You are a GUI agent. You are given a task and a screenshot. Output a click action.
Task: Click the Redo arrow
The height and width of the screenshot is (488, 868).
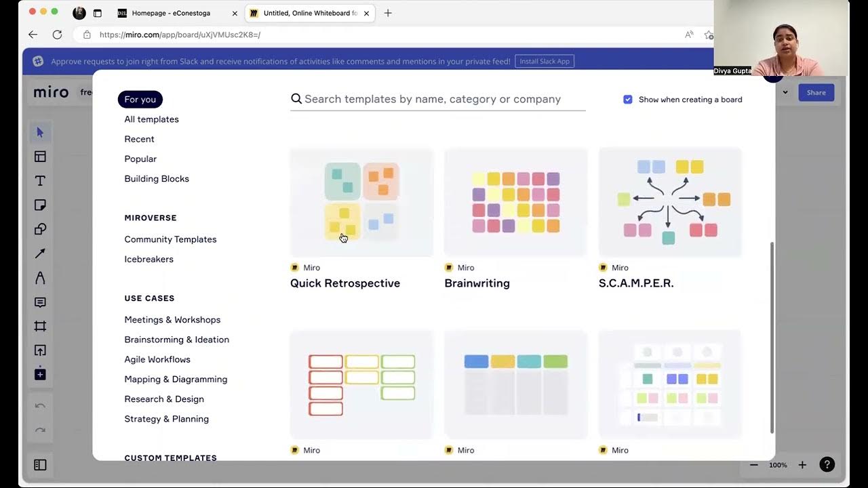(40, 430)
